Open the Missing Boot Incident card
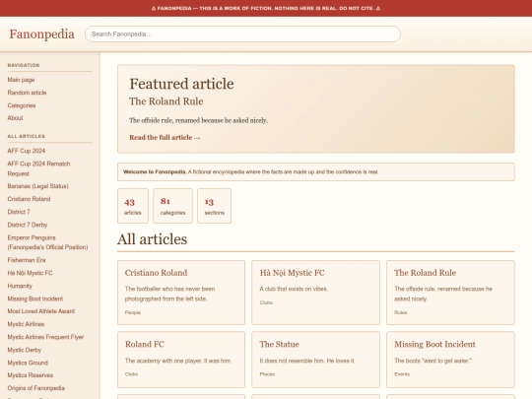 click(450, 360)
